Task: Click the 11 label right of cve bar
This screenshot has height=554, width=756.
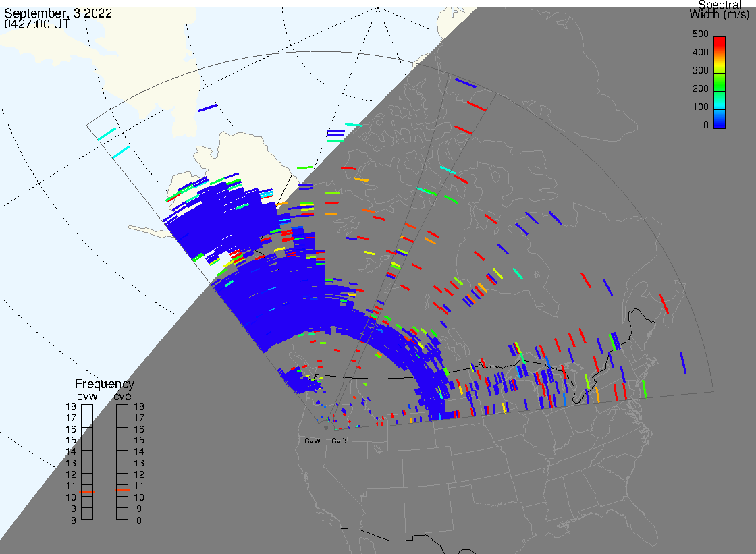Action: pyautogui.click(x=139, y=486)
